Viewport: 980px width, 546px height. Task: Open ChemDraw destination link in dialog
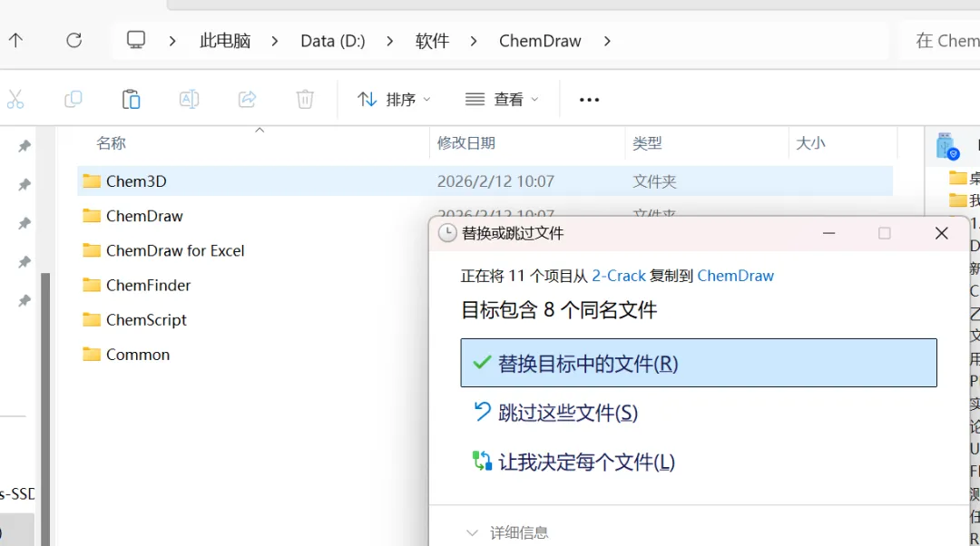coord(735,276)
